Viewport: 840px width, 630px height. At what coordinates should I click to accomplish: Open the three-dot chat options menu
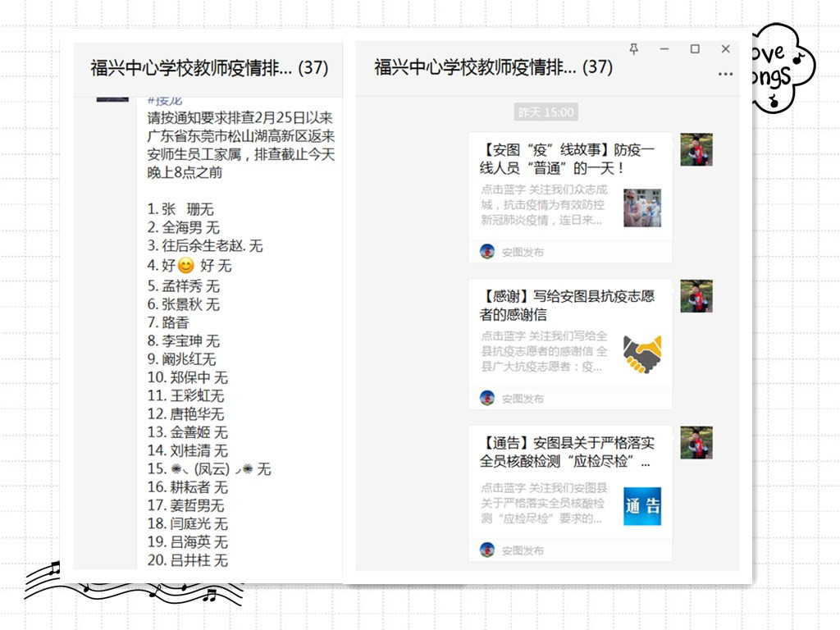[x=724, y=74]
